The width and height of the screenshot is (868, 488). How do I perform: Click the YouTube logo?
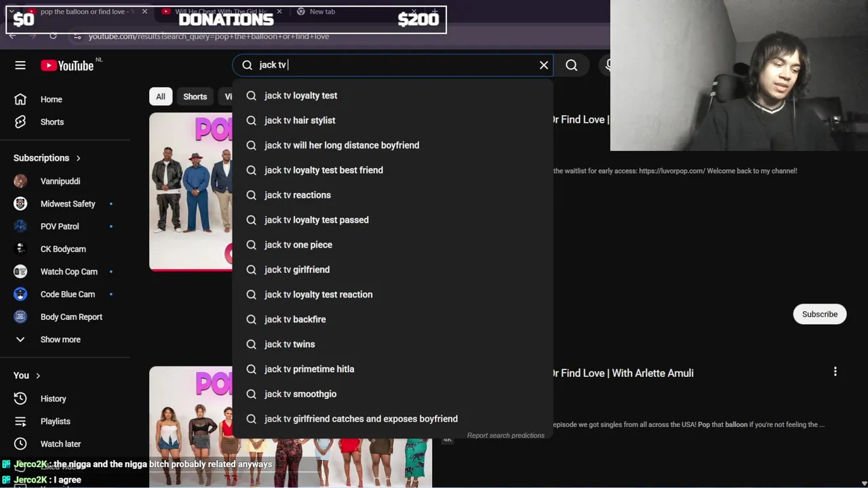point(67,65)
